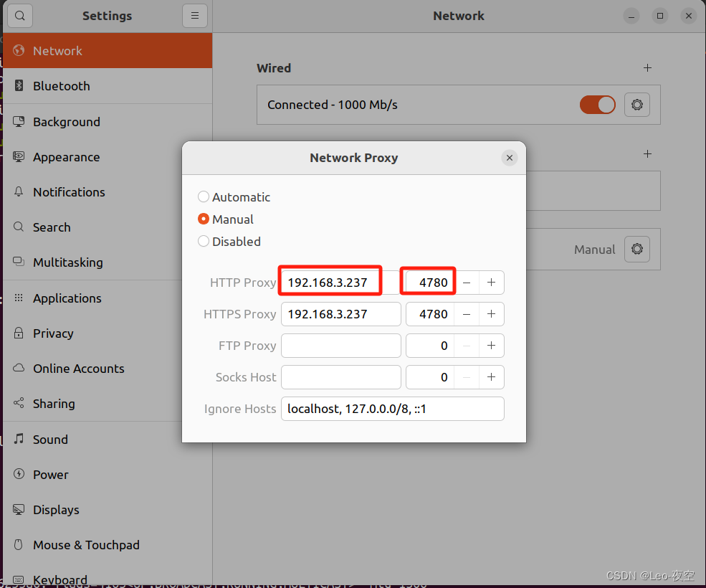The height and width of the screenshot is (588, 706).
Task: Click the HTTPS Proxy address field
Action: [x=341, y=313]
